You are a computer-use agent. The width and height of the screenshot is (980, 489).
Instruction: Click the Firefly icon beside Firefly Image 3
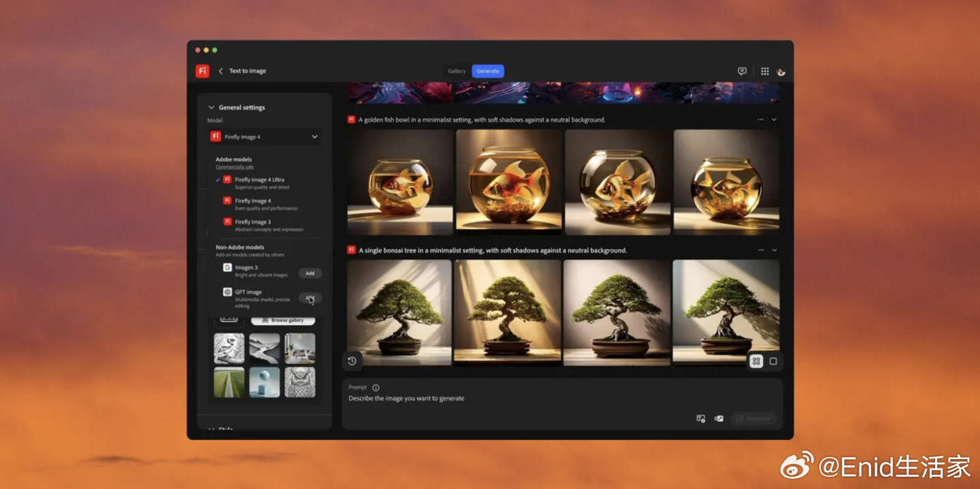228,221
